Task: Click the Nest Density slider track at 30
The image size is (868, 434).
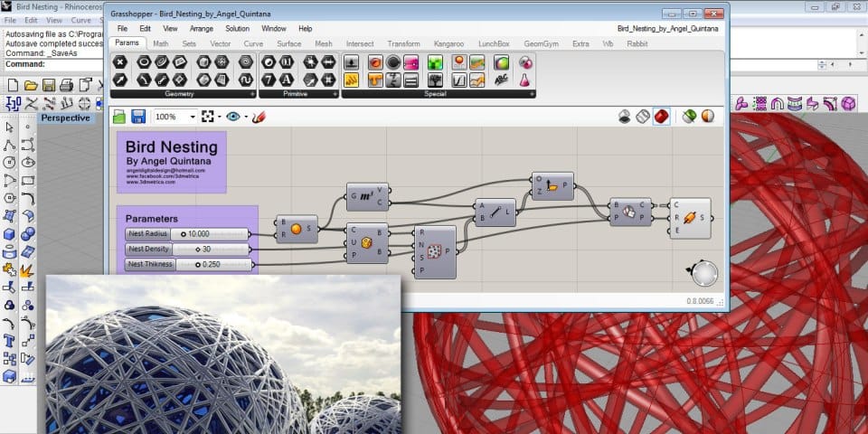Action: pyautogui.click(x=211, y=250)
